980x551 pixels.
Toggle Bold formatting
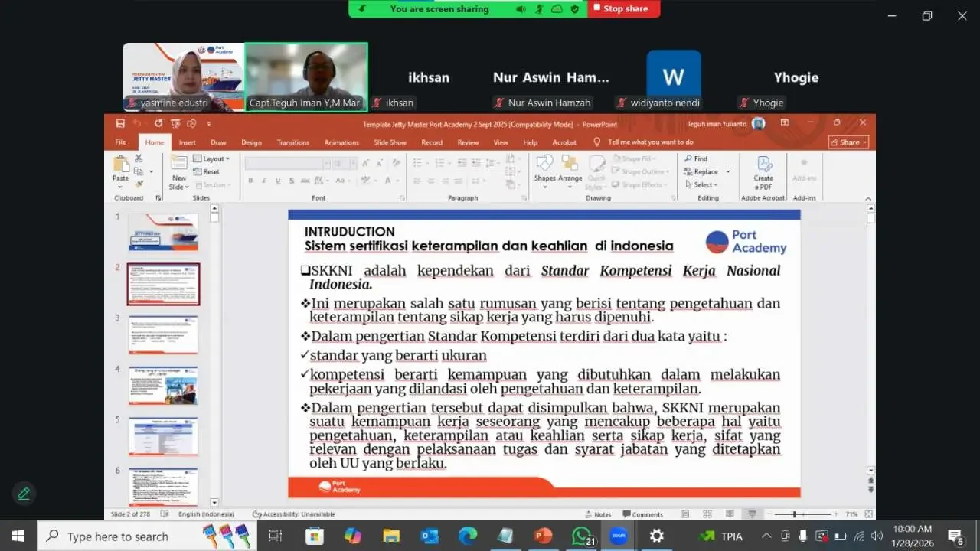tap(250, 181)
